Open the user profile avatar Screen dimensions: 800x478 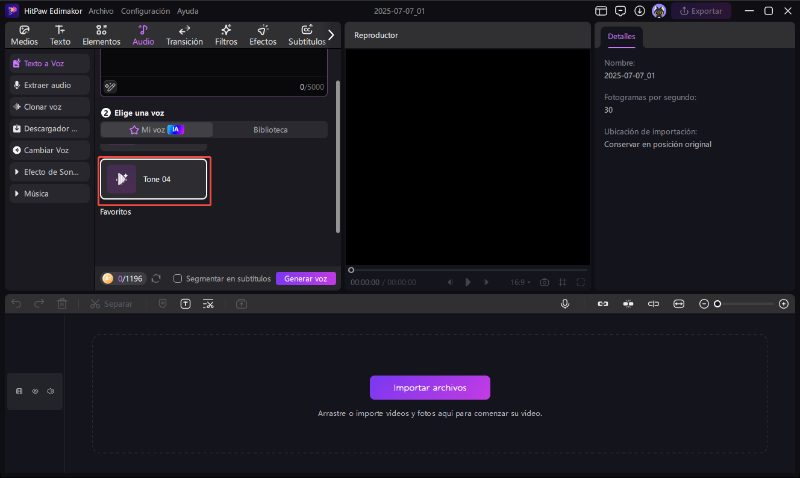[659, 11]
